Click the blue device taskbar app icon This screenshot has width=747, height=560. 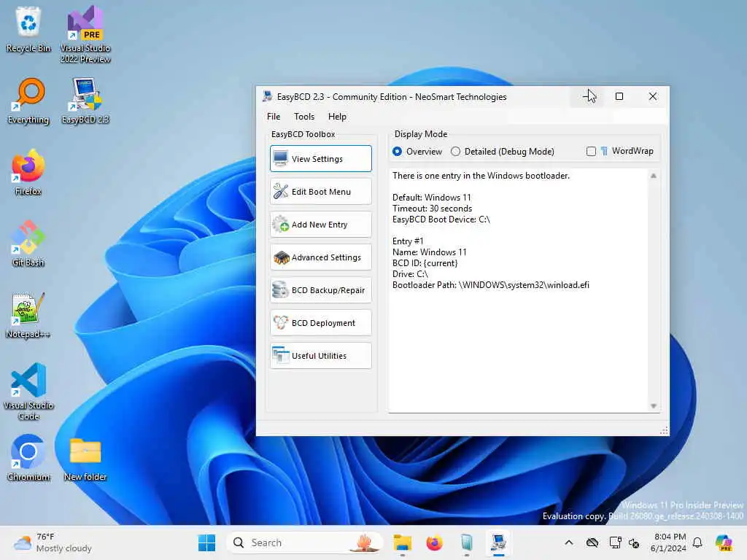[466, 542]
